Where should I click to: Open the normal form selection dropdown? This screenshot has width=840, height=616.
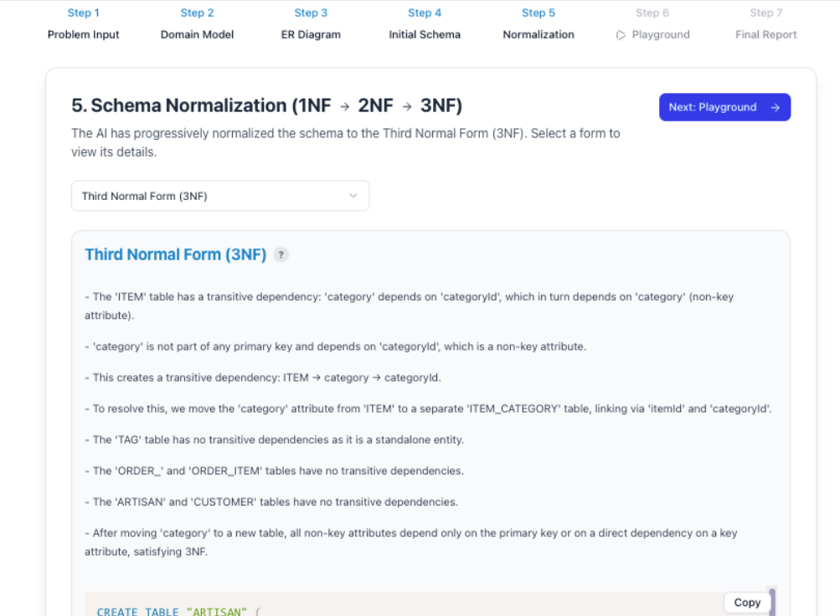pos(220,196)
